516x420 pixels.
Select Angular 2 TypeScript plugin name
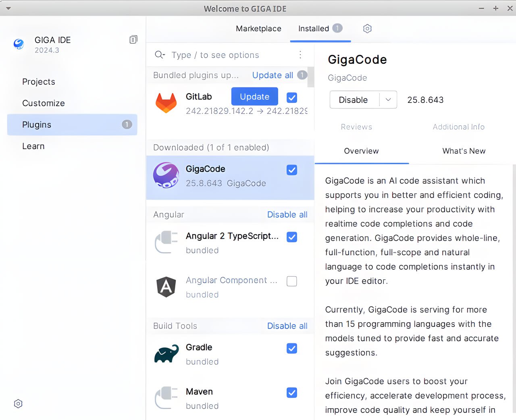(x=232, y=236)
